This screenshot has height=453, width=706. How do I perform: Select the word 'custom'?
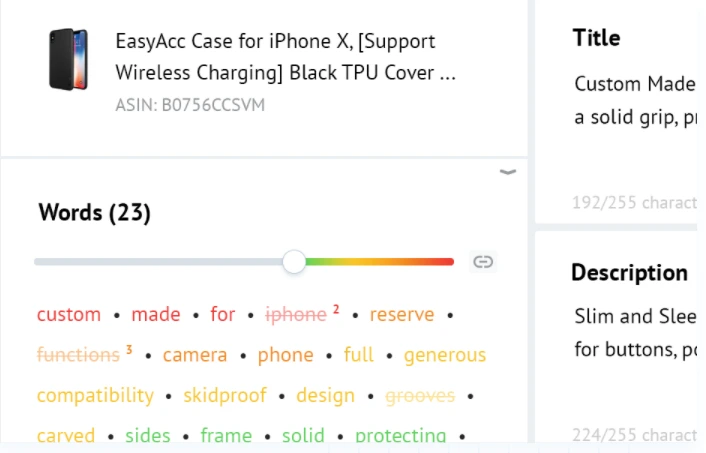69,314
